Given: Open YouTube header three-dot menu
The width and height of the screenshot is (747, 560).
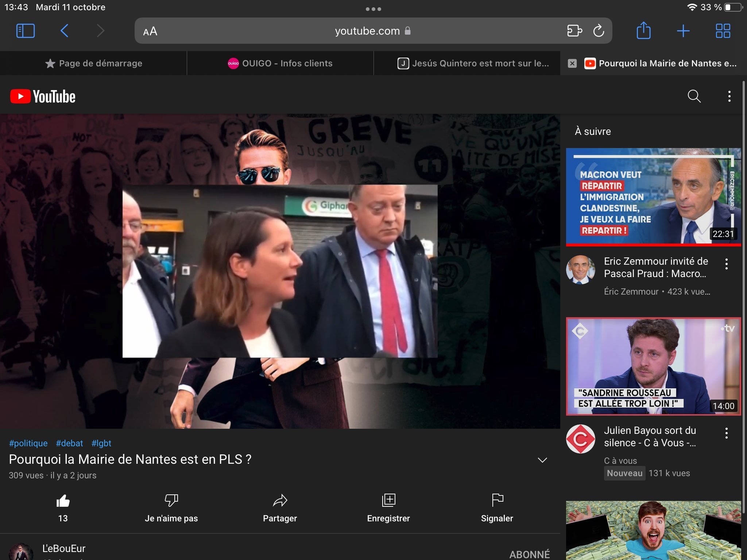Looking at the screenshot, I should pyautogui.click(x=729, y=96).
